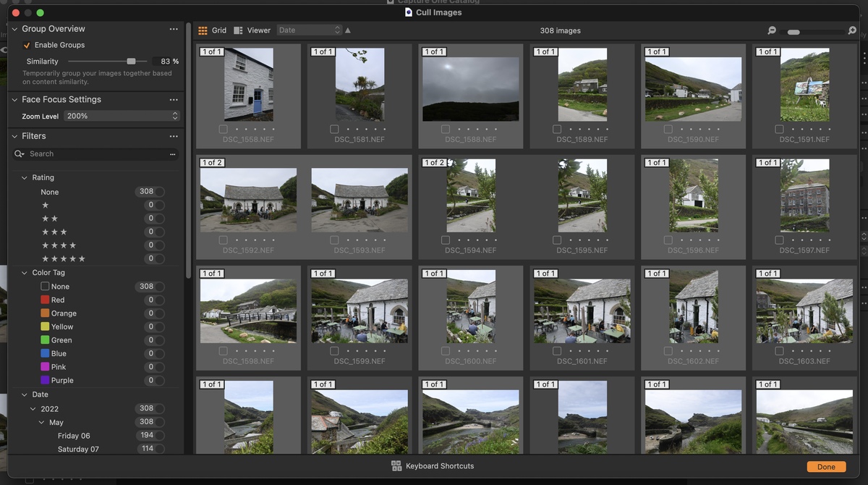
Task: Toggle the sort direction arrow
Action: (x=347, y=30)
